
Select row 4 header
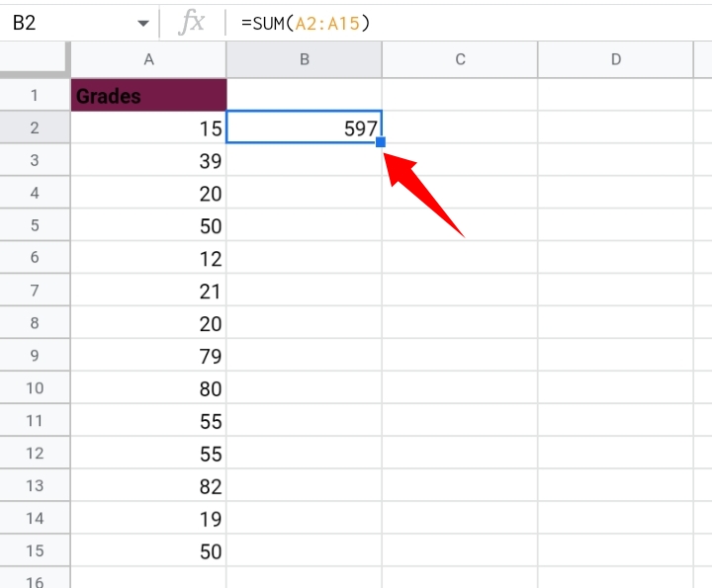[35, 193]
